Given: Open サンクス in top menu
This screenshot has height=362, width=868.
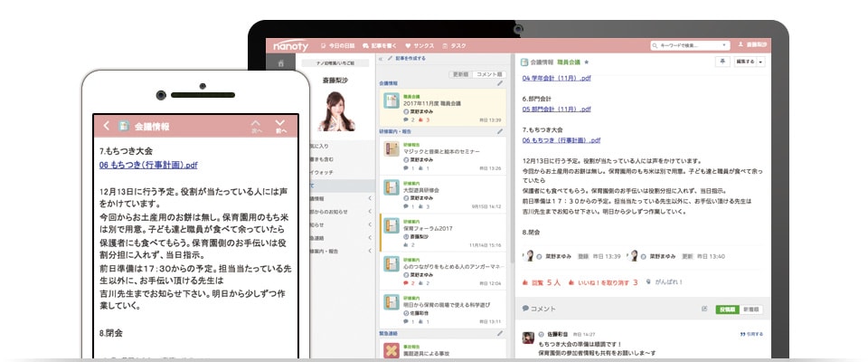Looking at the screenshot, I should (420, 45).
